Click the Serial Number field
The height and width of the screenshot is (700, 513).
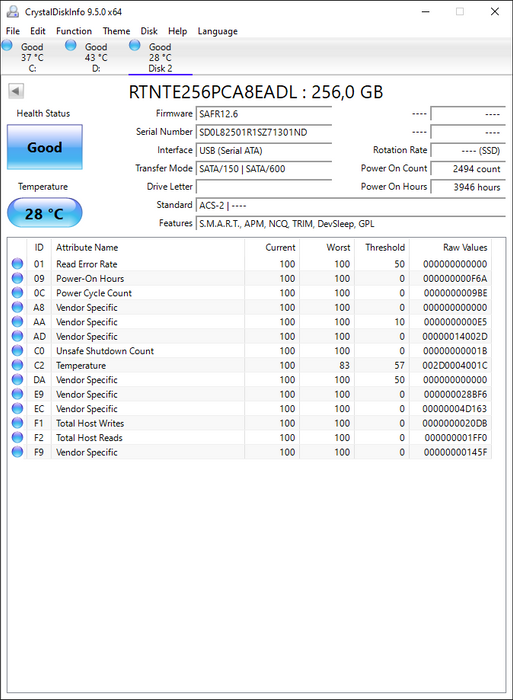[x=263, y=132]
